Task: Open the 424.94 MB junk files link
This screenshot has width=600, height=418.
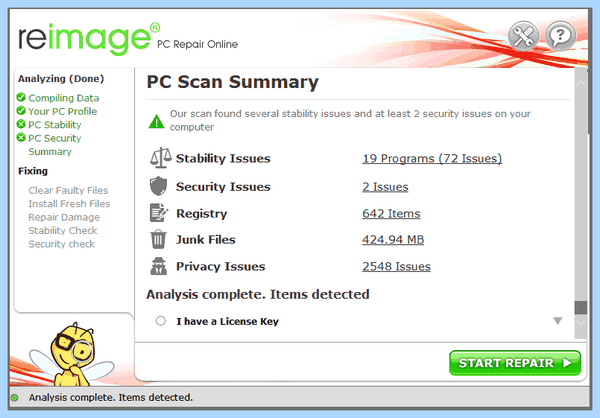Action: click(x=393, y=240)
